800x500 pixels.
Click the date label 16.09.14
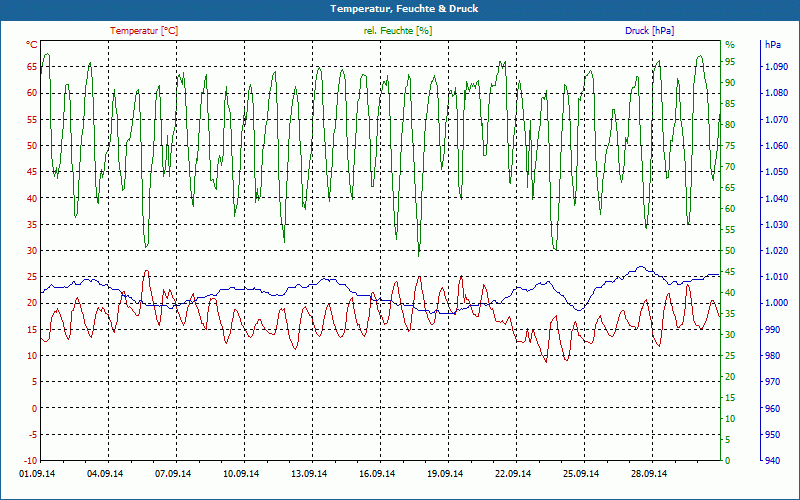point(377,474)
